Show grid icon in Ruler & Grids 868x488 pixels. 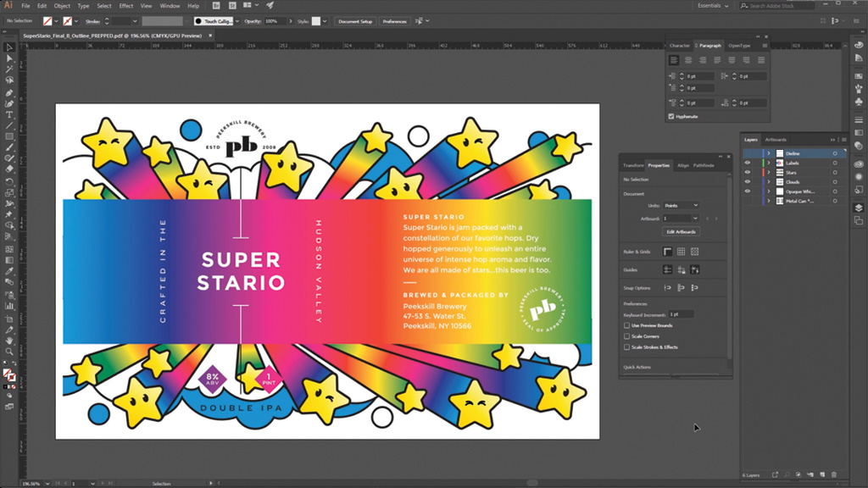tap(681, 252)
